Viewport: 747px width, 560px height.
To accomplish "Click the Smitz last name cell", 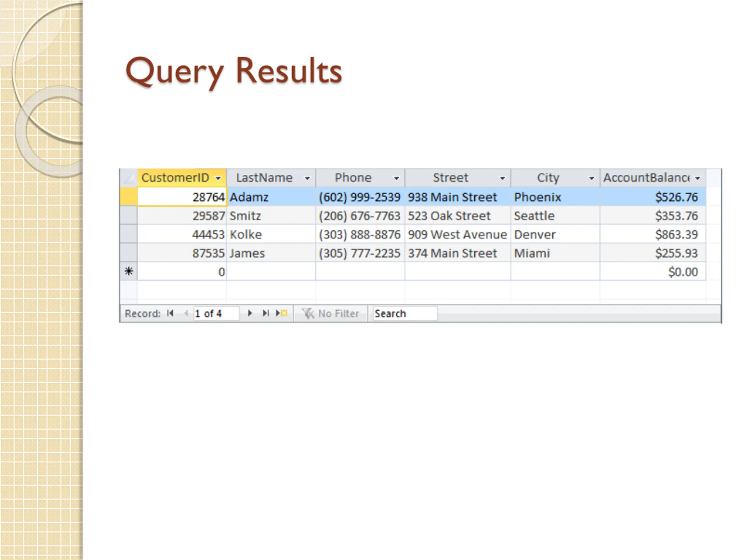I will pos(271,215).
